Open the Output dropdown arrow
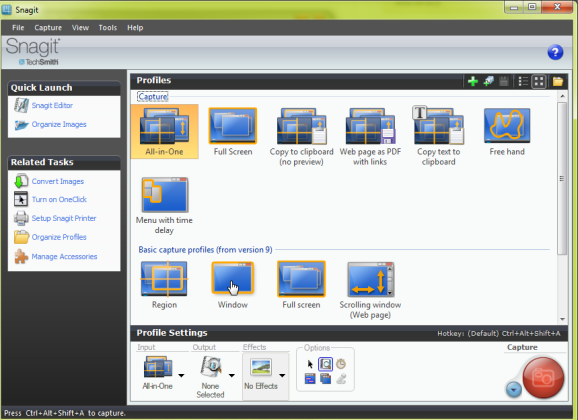 [x=232, y=375]
